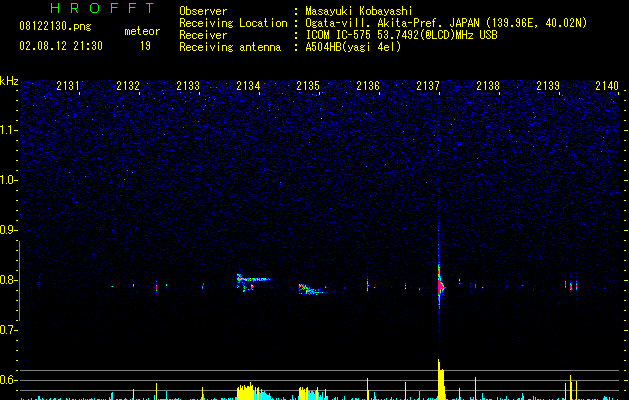The width and height of the screenshot is (629, 400).
Task: Click the Receiving antenna field label
Action: coord(230,47)
